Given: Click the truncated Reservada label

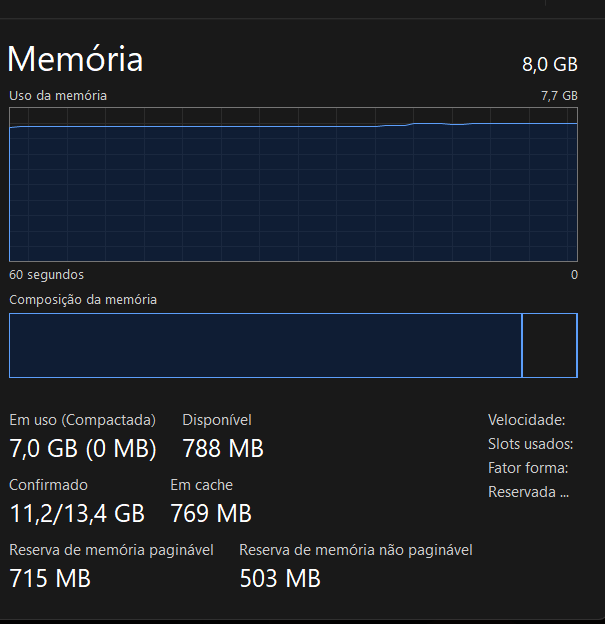Looking at the screenshot, I should point(528,492).
